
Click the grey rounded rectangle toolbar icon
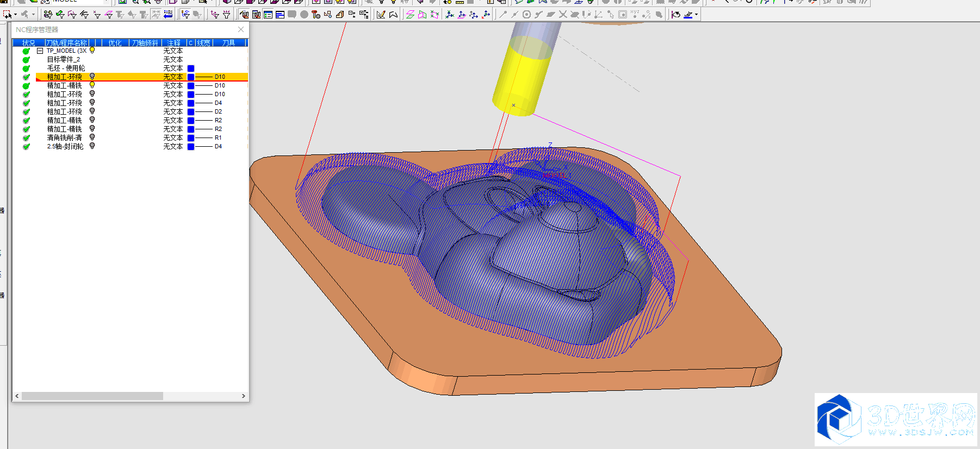[x=292, y=14]
